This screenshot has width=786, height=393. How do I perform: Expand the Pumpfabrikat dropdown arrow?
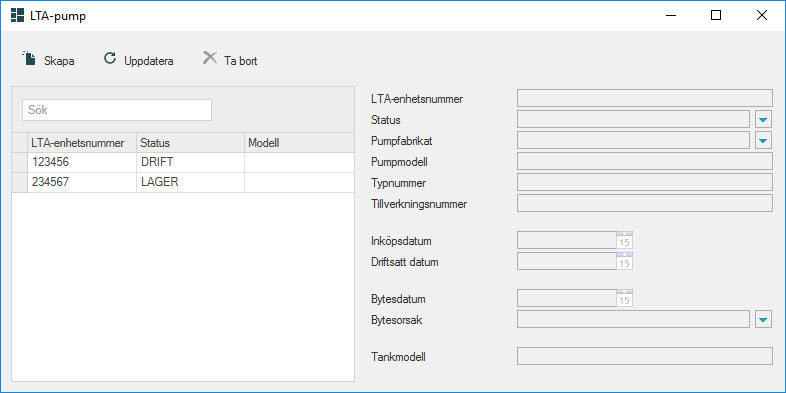[x=763, y=141]
